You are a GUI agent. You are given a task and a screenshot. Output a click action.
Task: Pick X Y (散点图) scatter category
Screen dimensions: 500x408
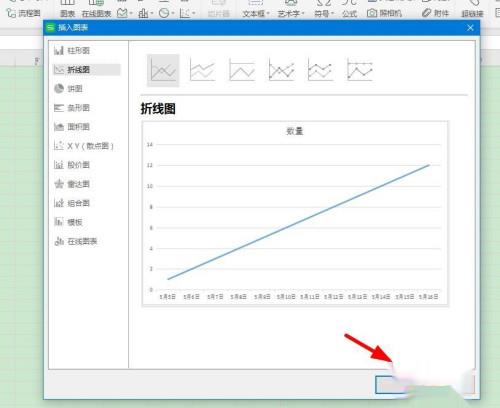84,146
